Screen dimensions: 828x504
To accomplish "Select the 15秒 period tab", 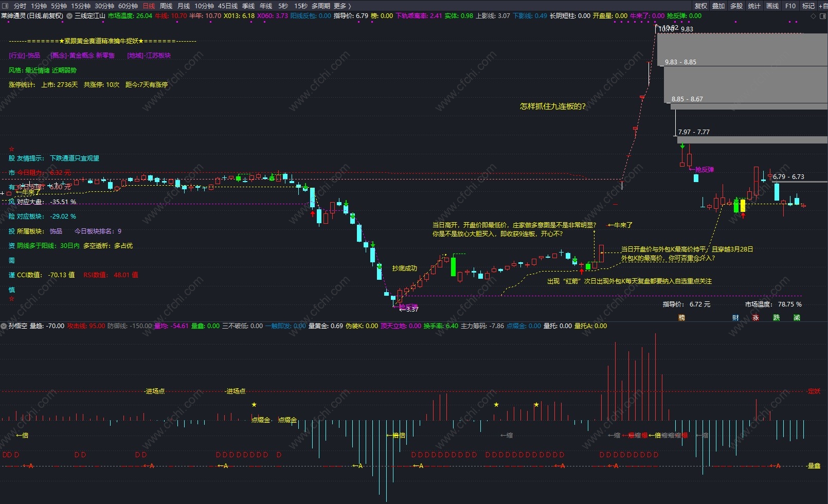I will [300, 6].
